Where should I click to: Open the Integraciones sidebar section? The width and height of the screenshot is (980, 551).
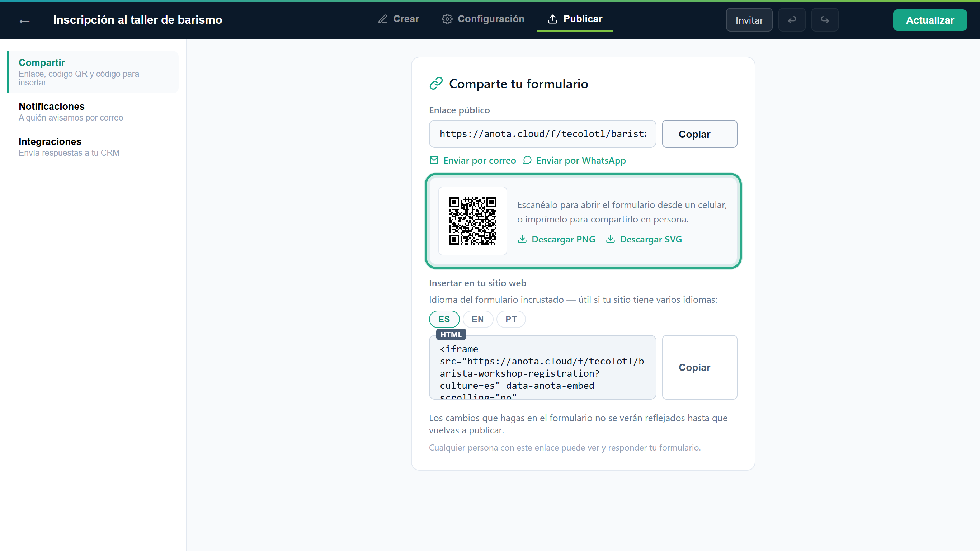click(x=93, y=146)
